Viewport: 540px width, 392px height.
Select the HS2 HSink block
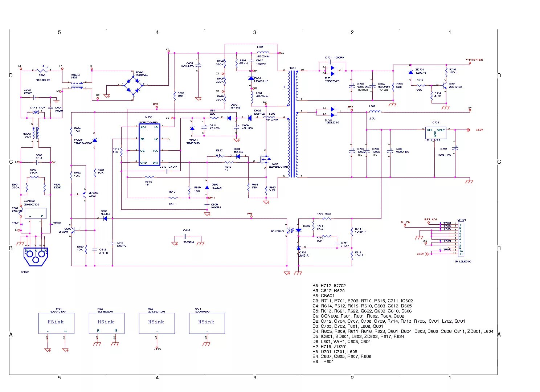107,323
